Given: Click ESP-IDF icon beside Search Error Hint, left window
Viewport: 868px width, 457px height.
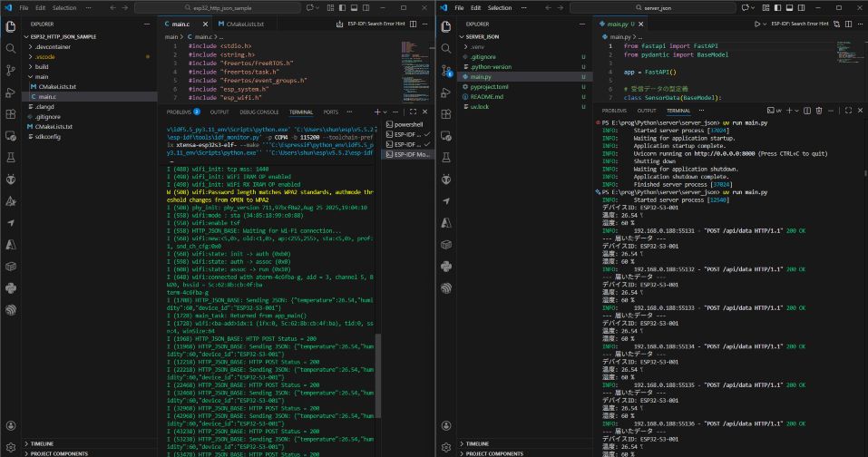Looking at the screenshot, I should (x=339, y=24).
